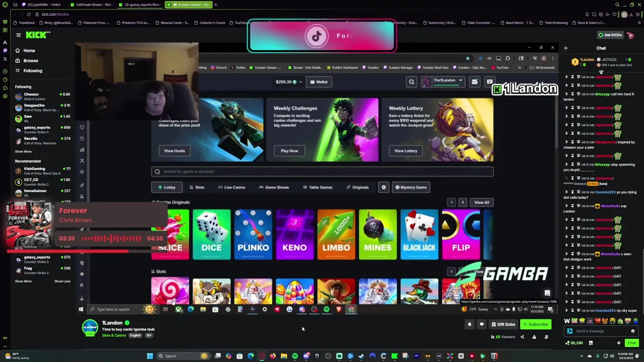Viewport: 644px width, 362px height.
Task: Toggle the notification bell for 1Landon
Action: pyautogui.click(x=469, y=324)
